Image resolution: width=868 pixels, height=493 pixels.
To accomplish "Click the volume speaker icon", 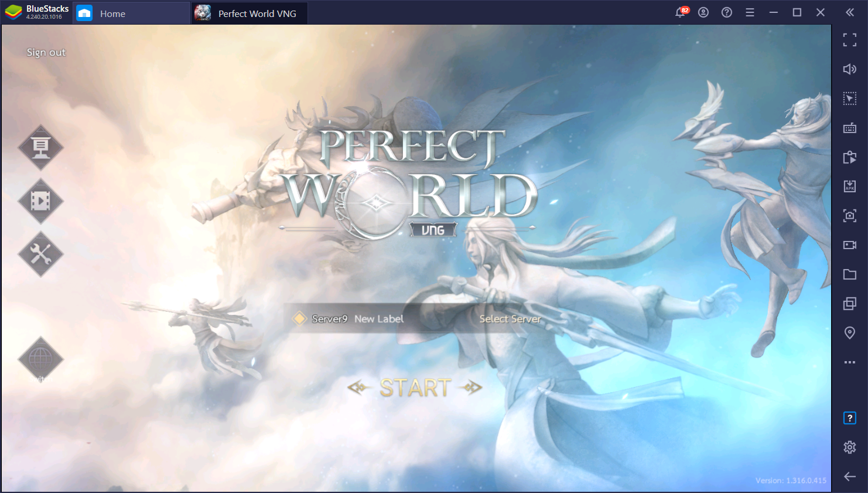I will click(850, 69).
